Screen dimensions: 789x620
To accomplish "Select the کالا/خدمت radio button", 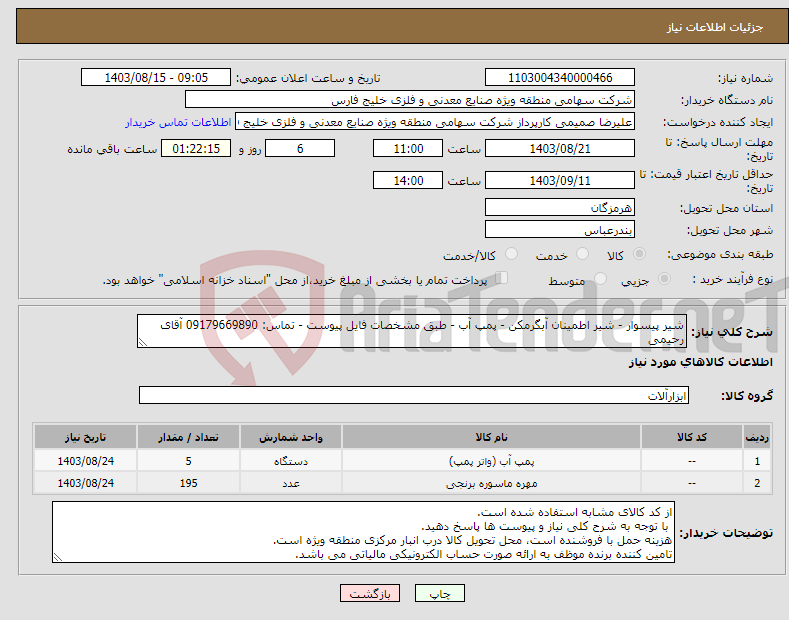I will 511,254.
